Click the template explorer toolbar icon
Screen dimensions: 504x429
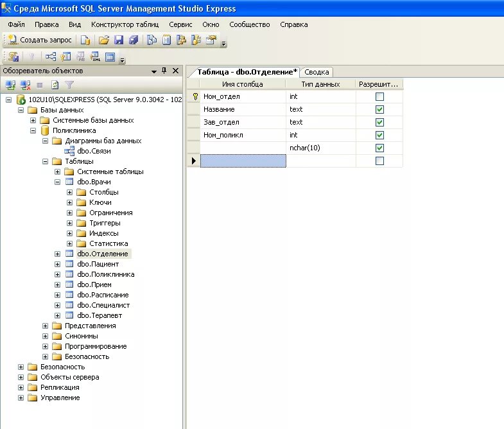pos(196,40)
